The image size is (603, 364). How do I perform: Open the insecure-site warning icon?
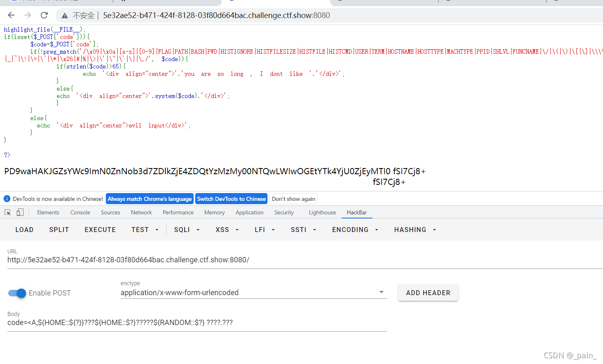pos(64,16)
